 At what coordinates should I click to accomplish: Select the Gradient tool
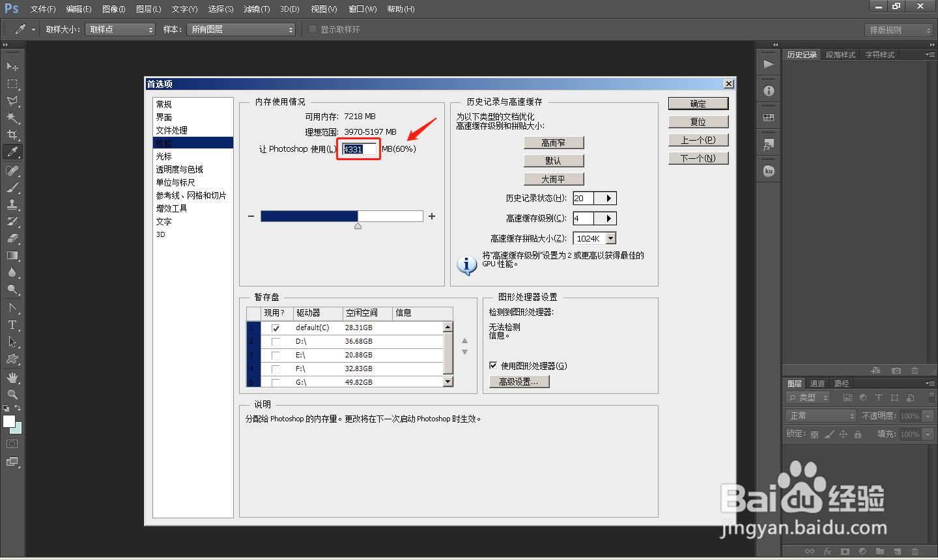point(12,255)
